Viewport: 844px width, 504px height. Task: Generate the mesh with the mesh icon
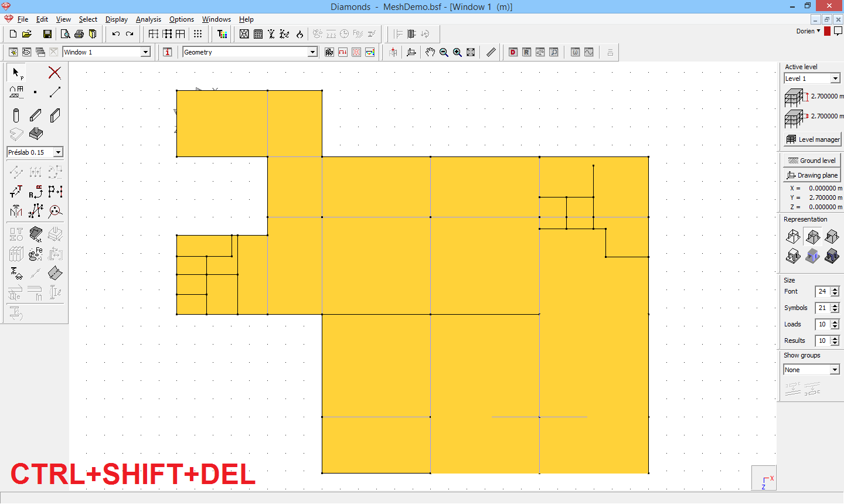click(x=244, y=34)
